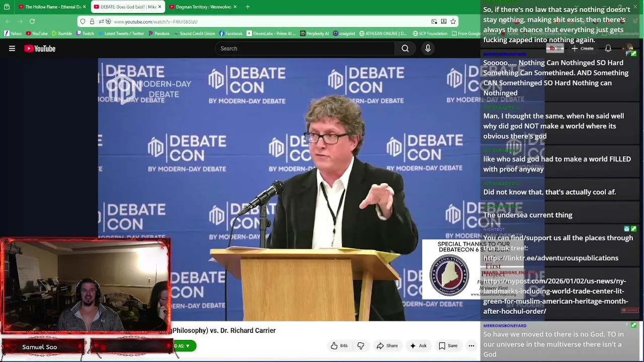Open YouTube notifications bell
644x362 pixels.
coord(608,49)
